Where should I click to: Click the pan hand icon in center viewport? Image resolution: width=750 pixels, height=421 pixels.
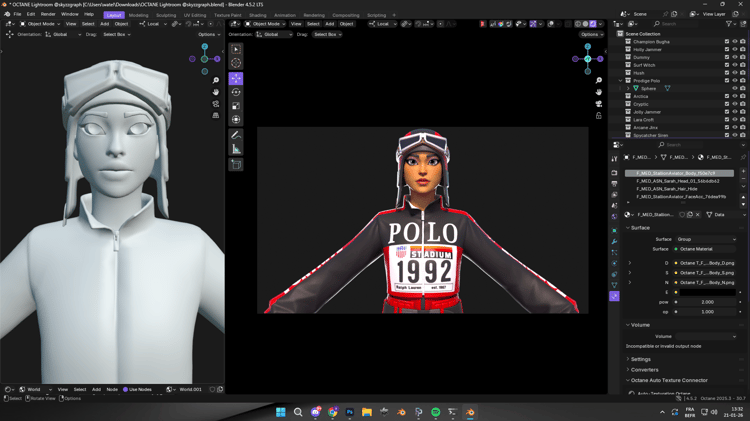(x=598, y=92)
